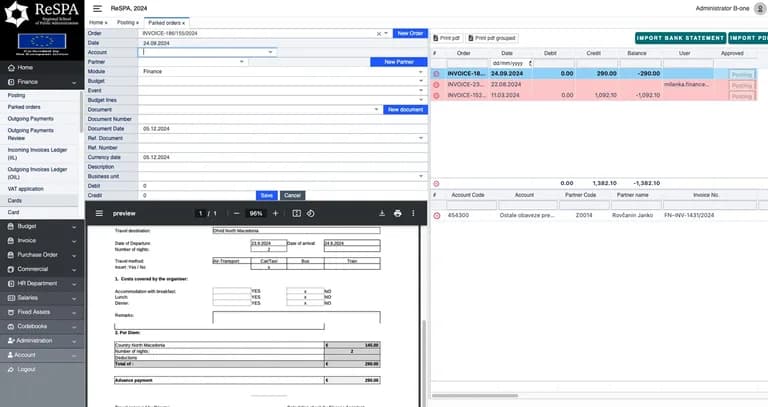Download the previewed PDF document
The width and height of the screenshot is (768, 407).
382,214
